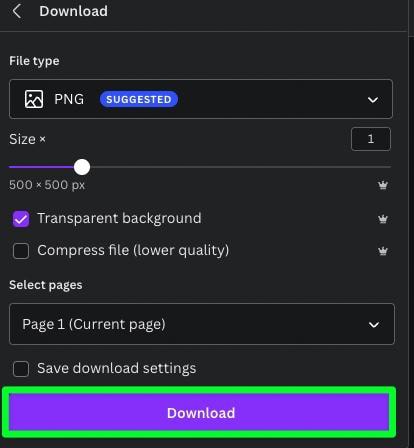The image size is (414, 448).
Task: Expand the file type dropdown chevron
Action: point(373,100)
